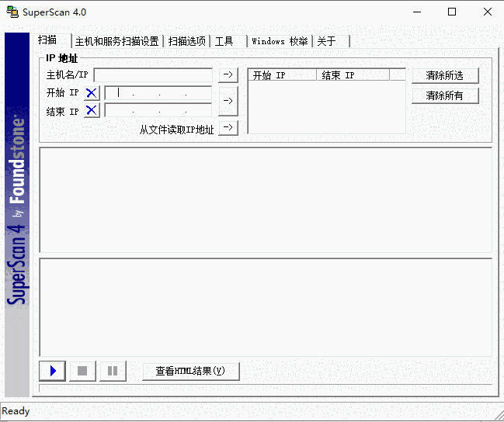The height and width of the screenshot is (422, 504).
Task: Open the 主机和服务扫描设置 tab
Action: pos(117,41)
